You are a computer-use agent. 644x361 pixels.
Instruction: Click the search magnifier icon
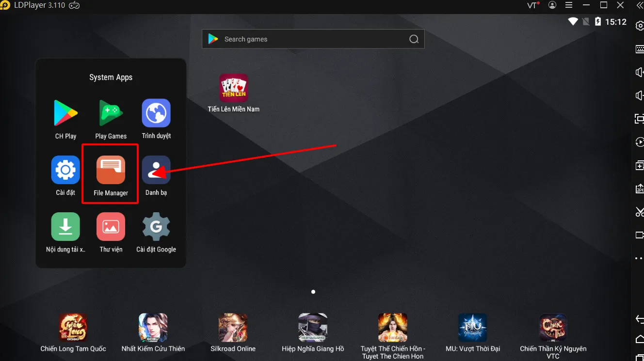tap(414, 39)
